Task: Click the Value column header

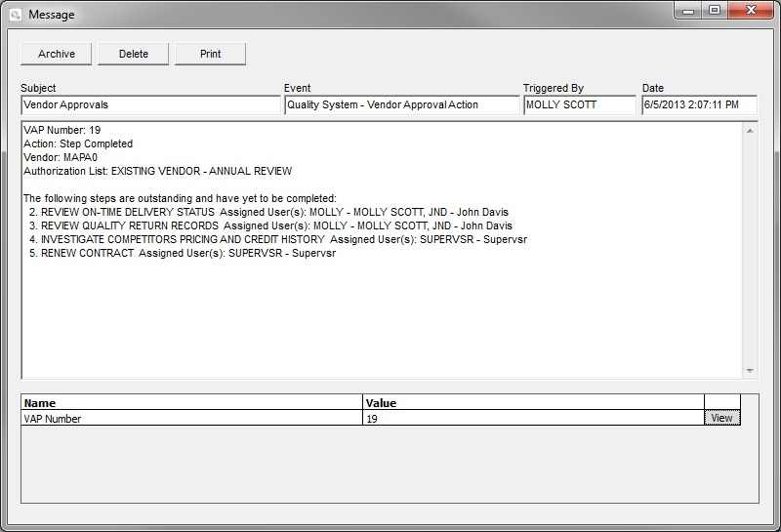Action: click(x=533, y=402)
